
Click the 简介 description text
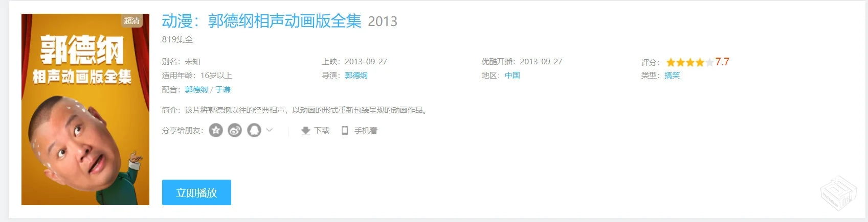click(295, 110)
